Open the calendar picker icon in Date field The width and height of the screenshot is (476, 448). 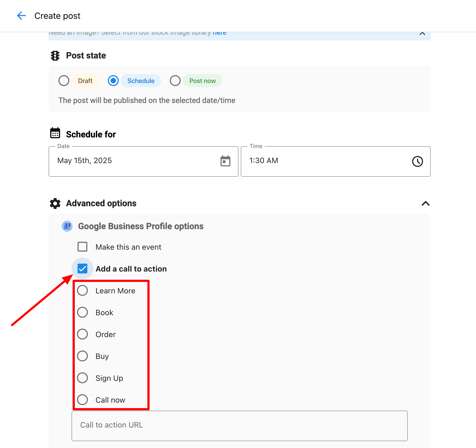[x=225, y=161]
